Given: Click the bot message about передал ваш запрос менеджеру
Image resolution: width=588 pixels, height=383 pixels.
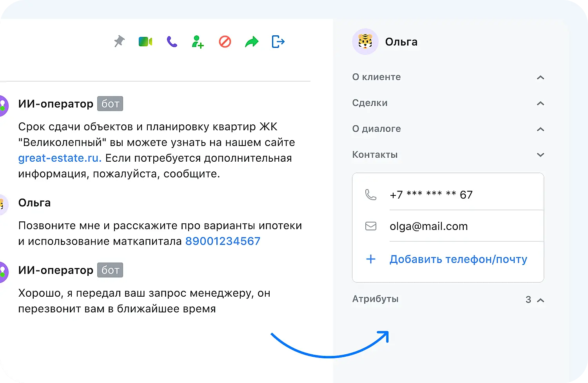Looking at the screenshot, I should coord(144,301).
